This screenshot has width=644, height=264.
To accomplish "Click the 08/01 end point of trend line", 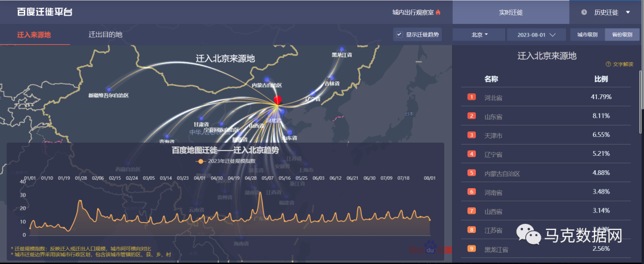I will point(429,220).
